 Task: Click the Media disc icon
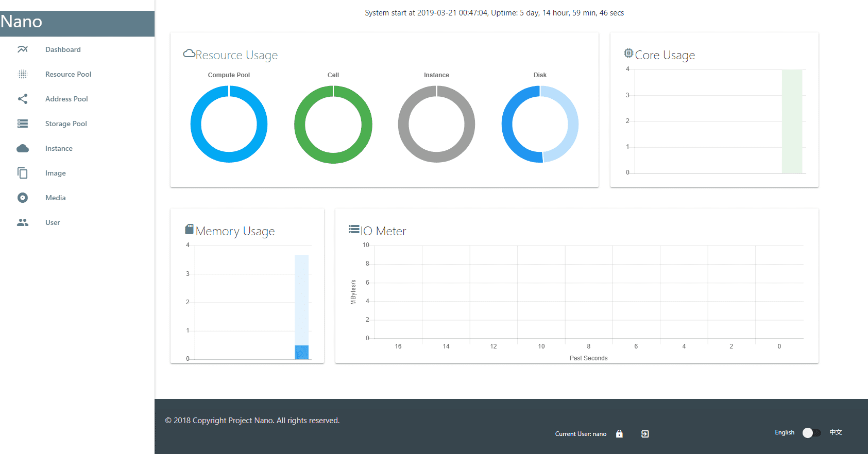click(23, 198)
